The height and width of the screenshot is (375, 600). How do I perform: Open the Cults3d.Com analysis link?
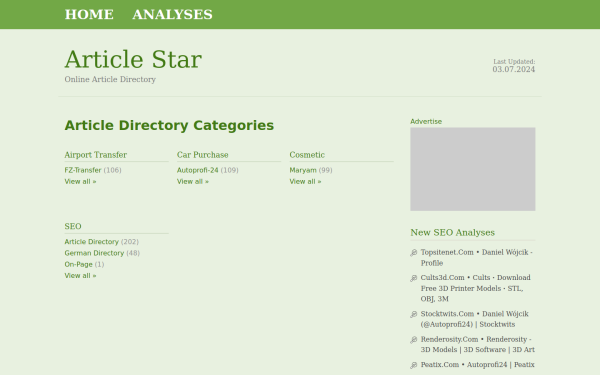476,288
